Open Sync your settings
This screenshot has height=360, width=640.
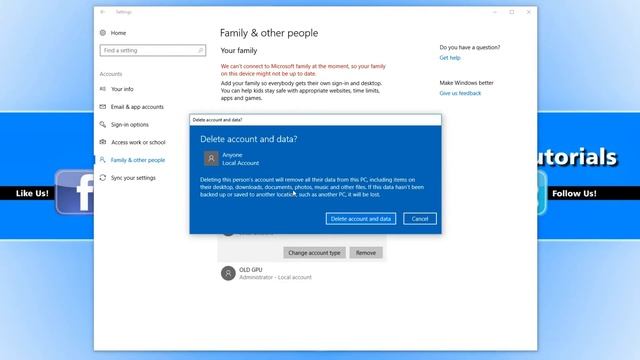click(133, 178)
